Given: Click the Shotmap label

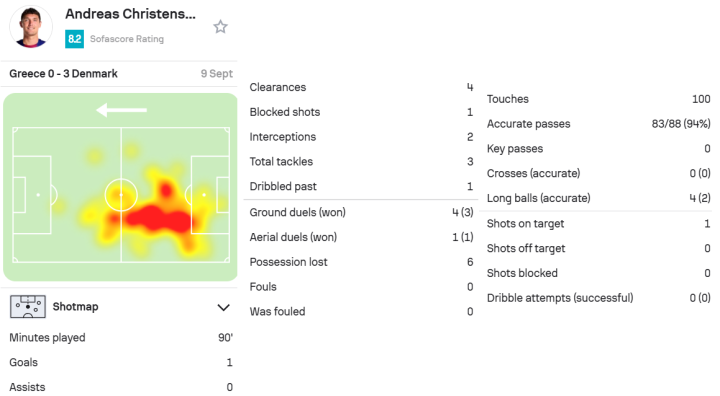Looking at the screenshot, I should [75, 306].
